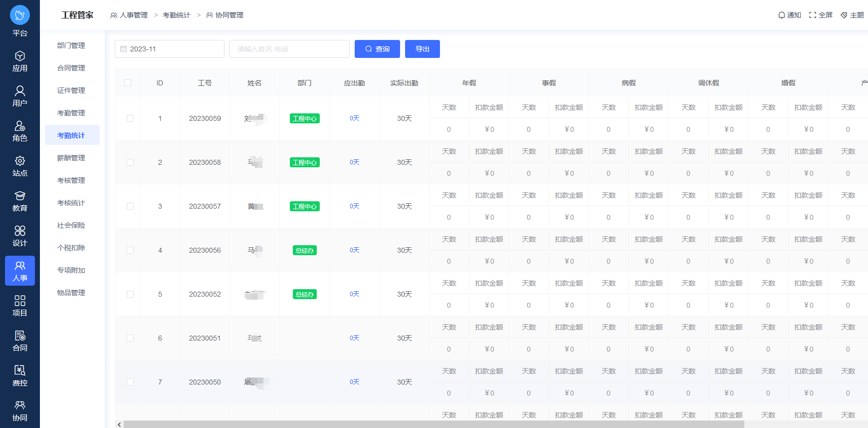Open the 教育 education icon
This screenshot has height=428, width=868.
[20, 196]
